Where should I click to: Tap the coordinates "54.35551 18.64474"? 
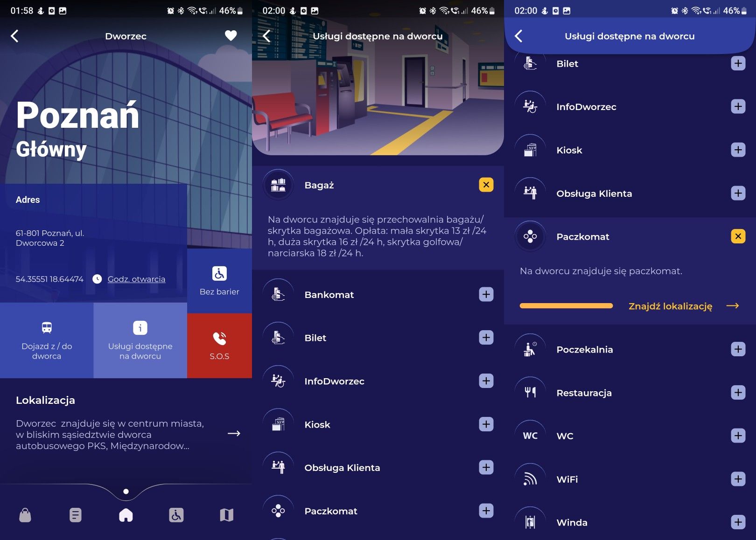49,279
